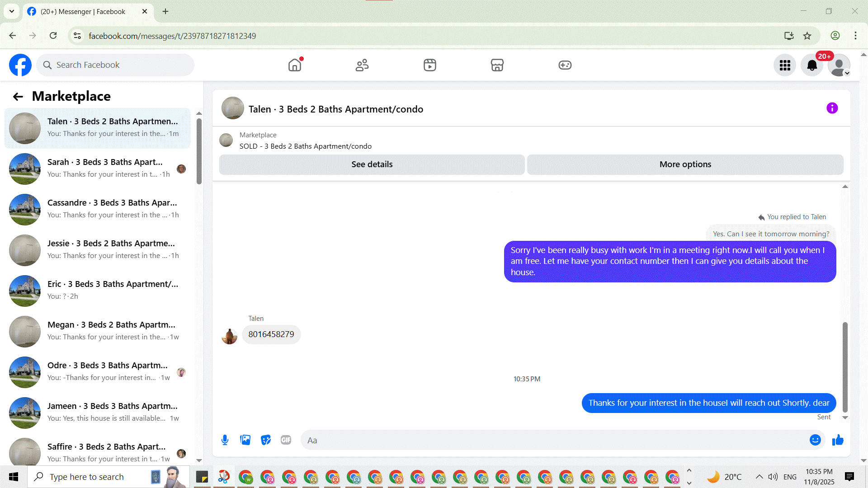Open the tab search dropdown arrow
Viewport: 868px width, 488px height.
click(x=12, y=11)
